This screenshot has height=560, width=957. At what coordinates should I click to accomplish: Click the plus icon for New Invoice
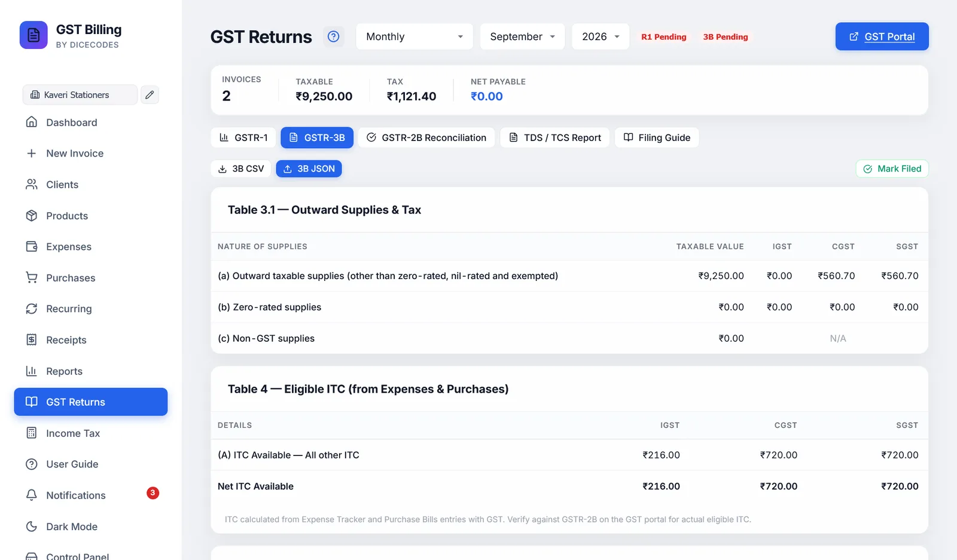[x=32, y=153]
